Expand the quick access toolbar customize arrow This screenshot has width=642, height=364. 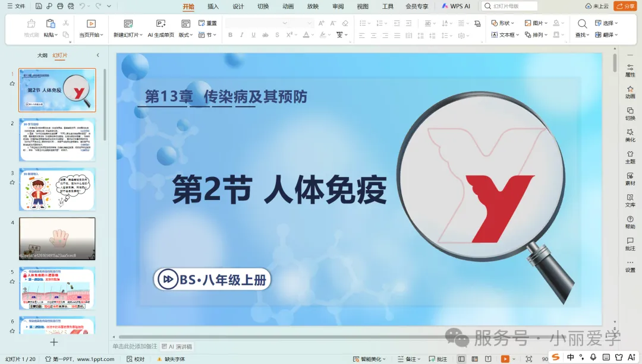pyautogui.click(x=109, y=6)
